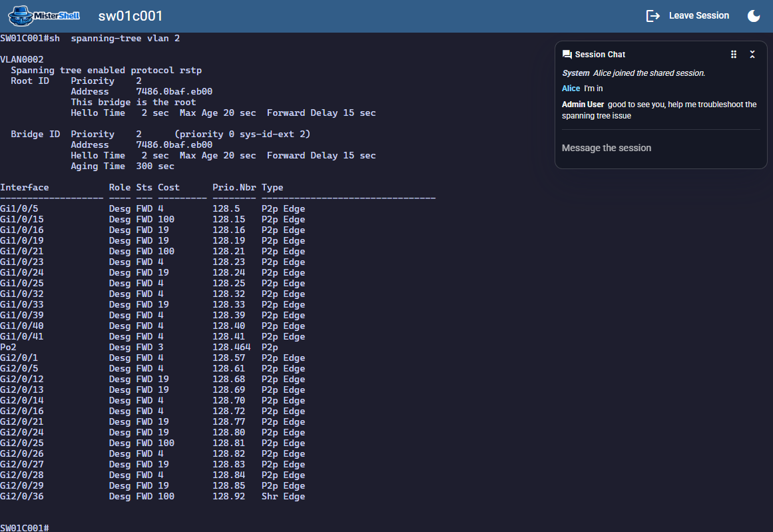Click the bottom SW01C001# prompt

(x=24, y=527)
